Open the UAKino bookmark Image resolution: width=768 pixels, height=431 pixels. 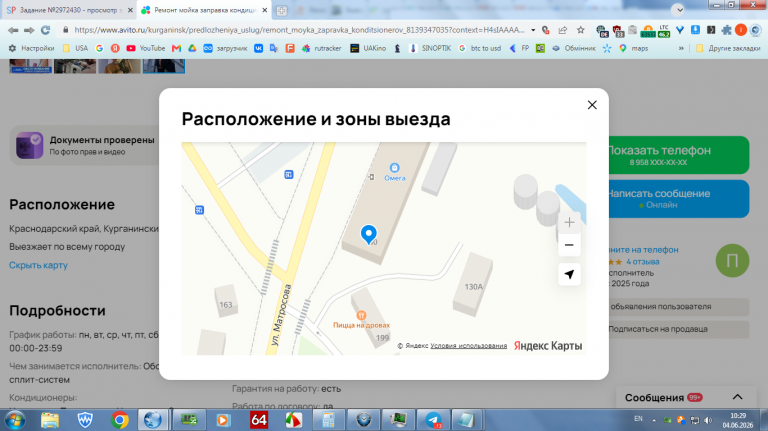click(x=368, y=48)
